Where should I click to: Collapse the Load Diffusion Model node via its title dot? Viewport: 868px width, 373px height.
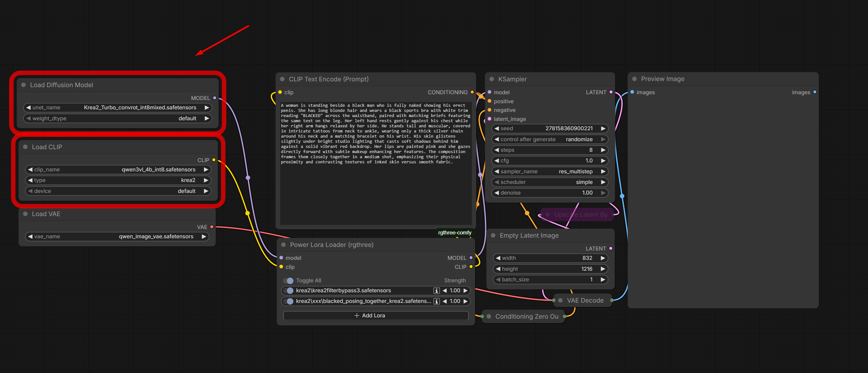click(x=24, y=85)
